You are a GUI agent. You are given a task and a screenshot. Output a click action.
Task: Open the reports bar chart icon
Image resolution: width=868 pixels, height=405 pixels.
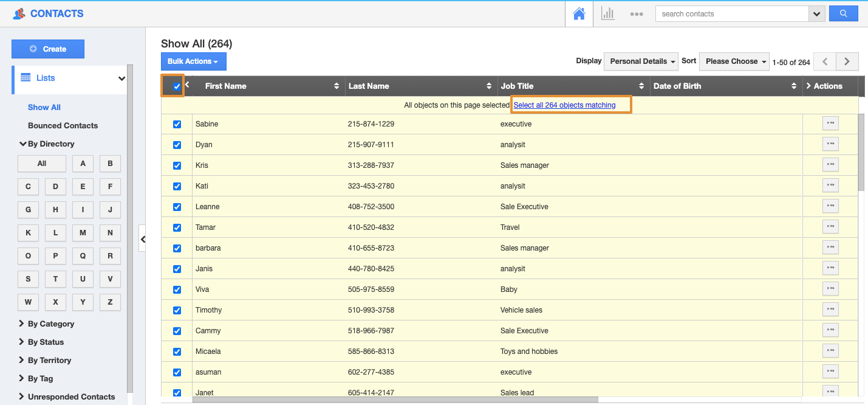click(607, 13)
